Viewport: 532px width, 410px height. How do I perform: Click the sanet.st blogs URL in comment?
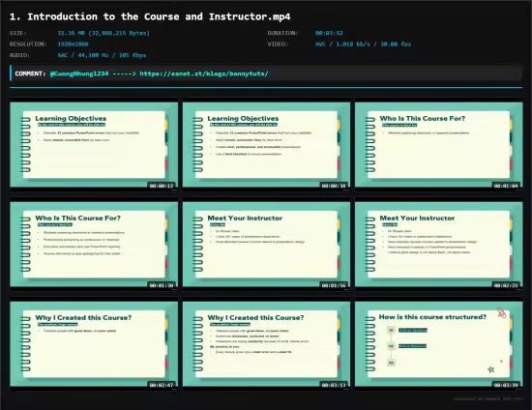204,73
